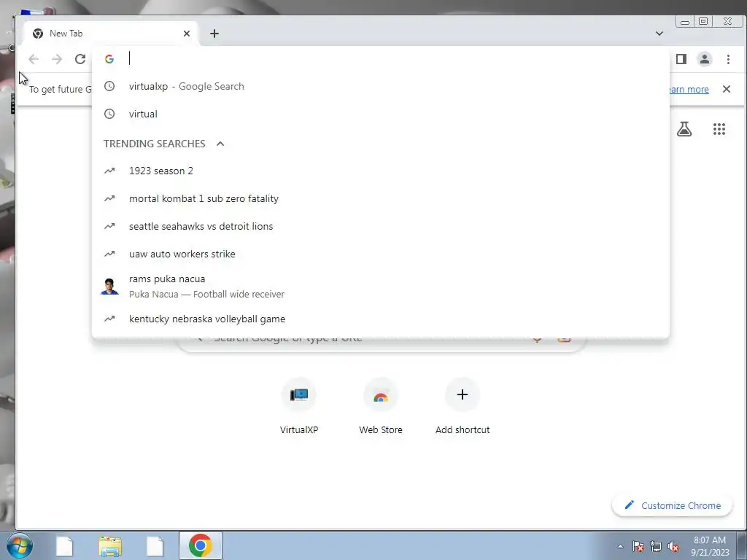Screen dimensions: 747x560
Task: Open the blank page icon beside Chrome
Action: pos(155,546)
